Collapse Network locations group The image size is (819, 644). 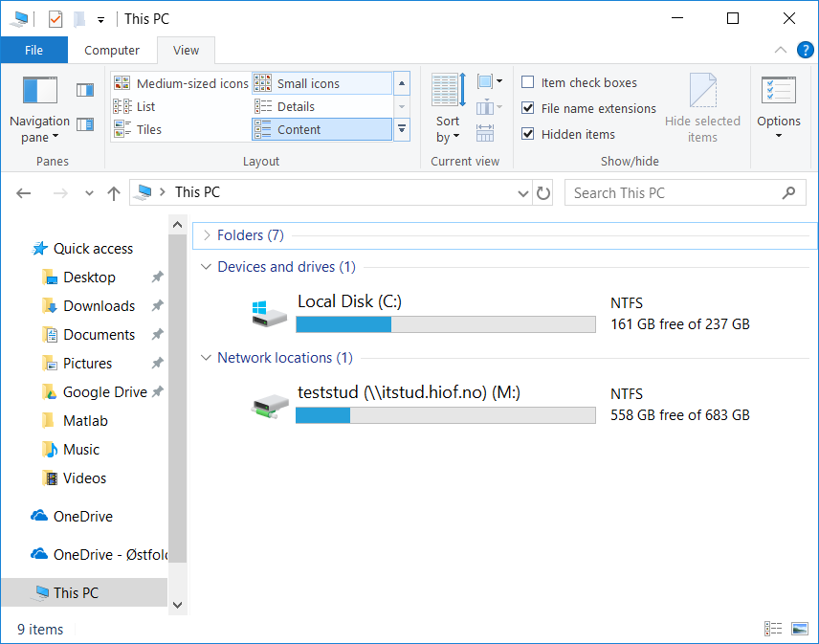pos(207,358)
